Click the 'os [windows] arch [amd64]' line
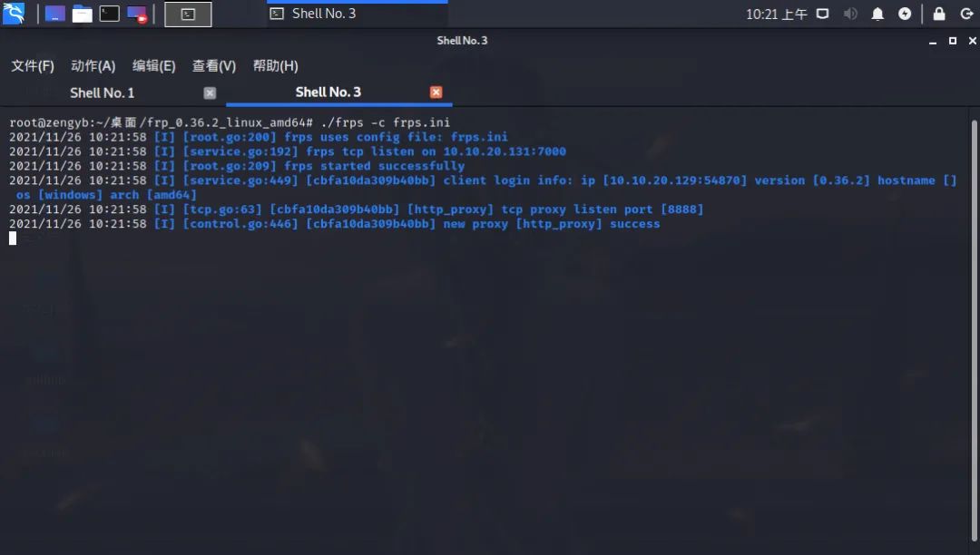980x555 pixels. coord(106,195)
